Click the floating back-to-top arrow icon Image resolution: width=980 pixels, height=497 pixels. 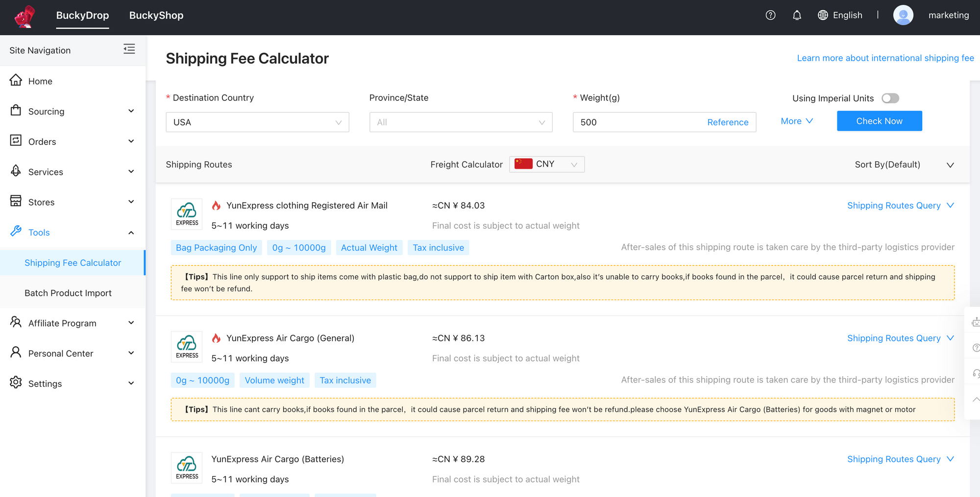pyautogui.click(x=976, y=400)
